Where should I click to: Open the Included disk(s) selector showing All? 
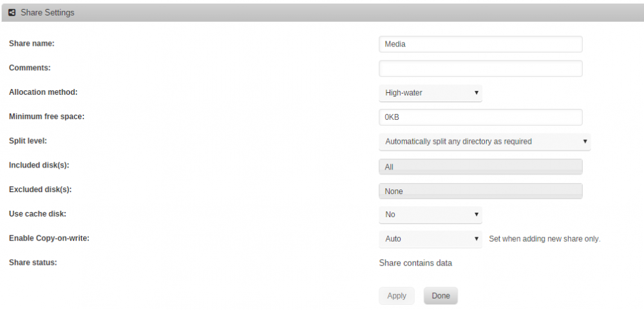(x=480, y=166)
